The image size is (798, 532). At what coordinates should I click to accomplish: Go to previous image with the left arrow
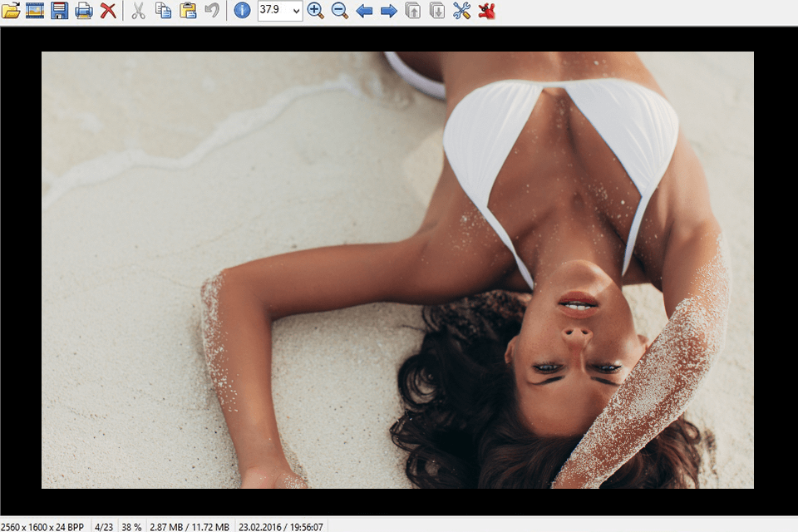[x=364, y=11]
